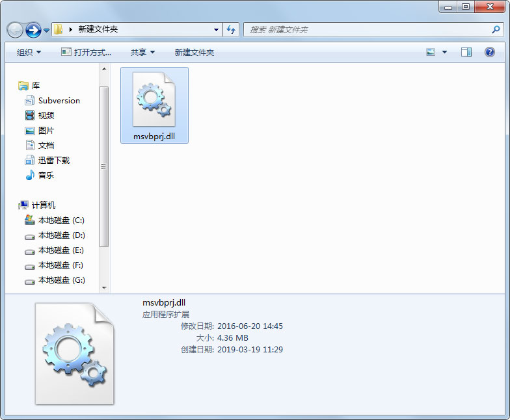Click the 文档 document icon
Viewport: 510px width, 420px height.
30,145
